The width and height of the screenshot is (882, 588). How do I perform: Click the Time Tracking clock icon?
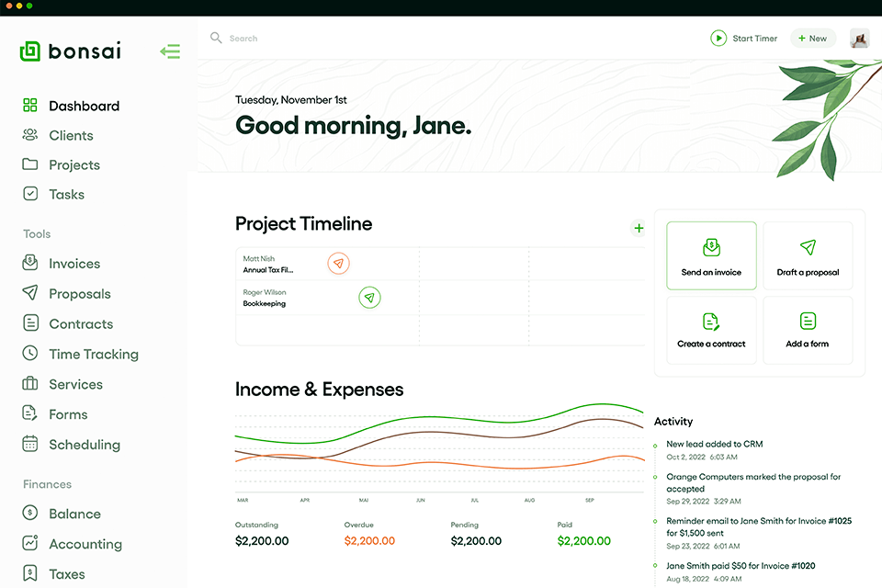tap(30, 354)
